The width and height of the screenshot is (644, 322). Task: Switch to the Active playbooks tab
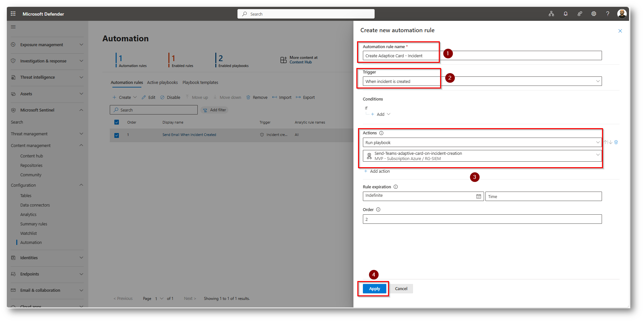pyautogui.click(x=162, y=83)
